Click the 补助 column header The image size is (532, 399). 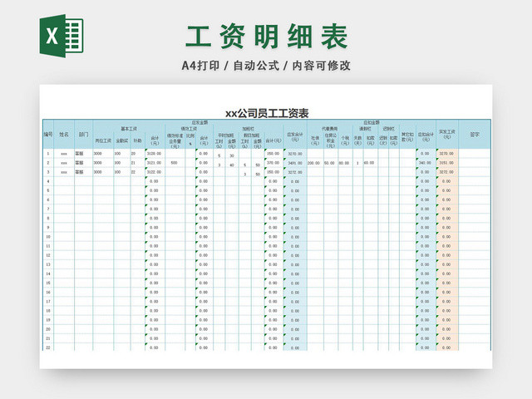pos(137,140)
